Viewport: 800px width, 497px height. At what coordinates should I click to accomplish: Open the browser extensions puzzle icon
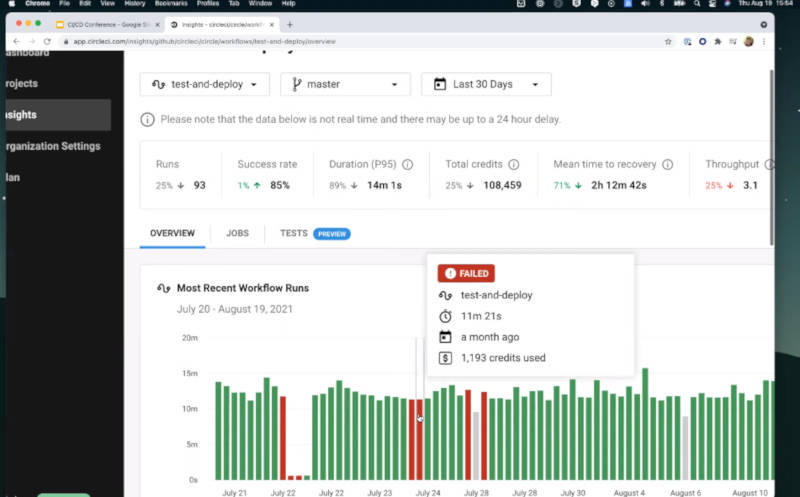pos(718,41)
